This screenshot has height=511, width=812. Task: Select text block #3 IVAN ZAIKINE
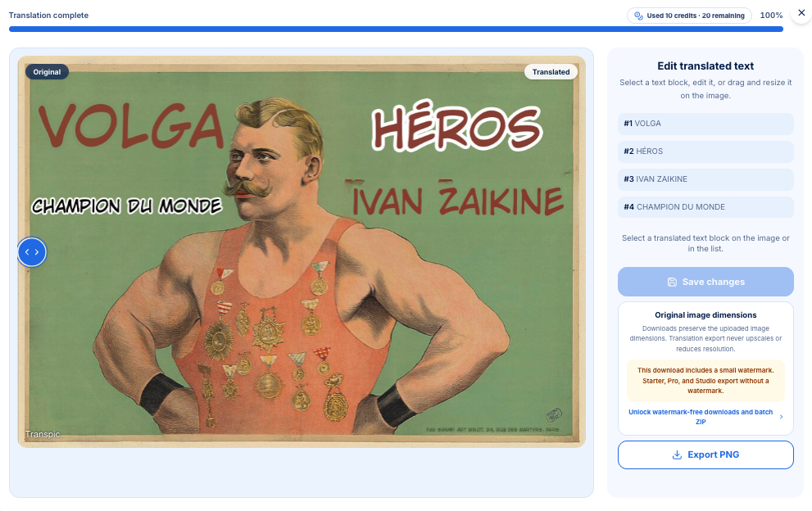[x=705, y=179]
